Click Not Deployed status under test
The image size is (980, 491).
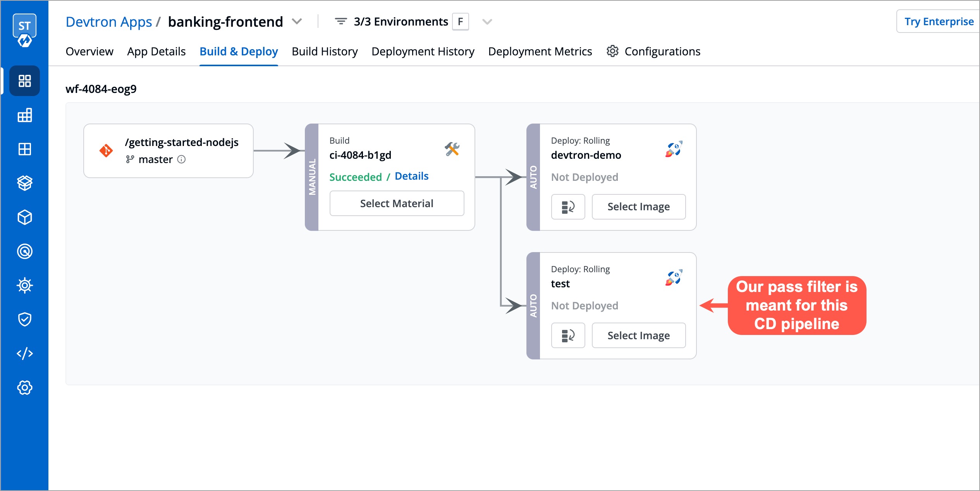(x=585, y=306)
